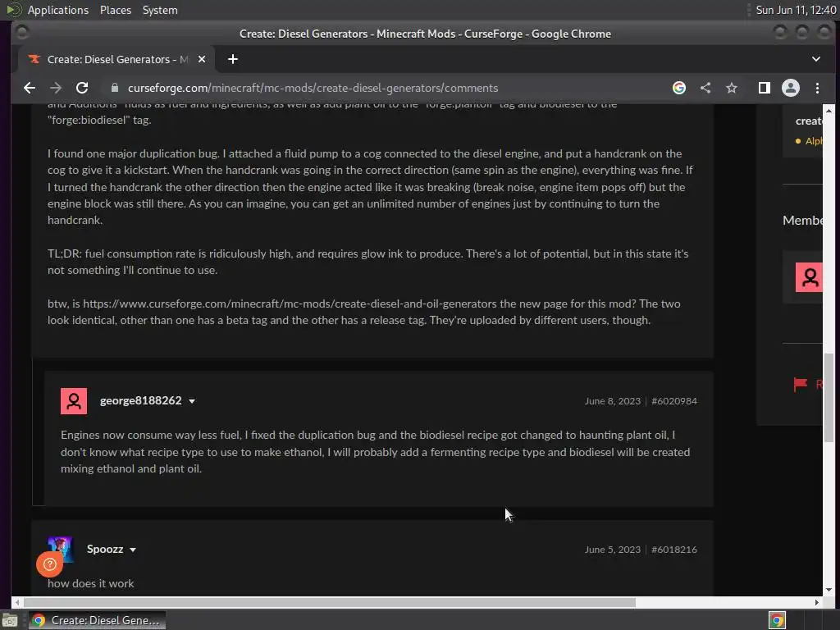Expand the dropdown arrow beside Spoozz
This screenshot has width=840, height=630.
133,550
